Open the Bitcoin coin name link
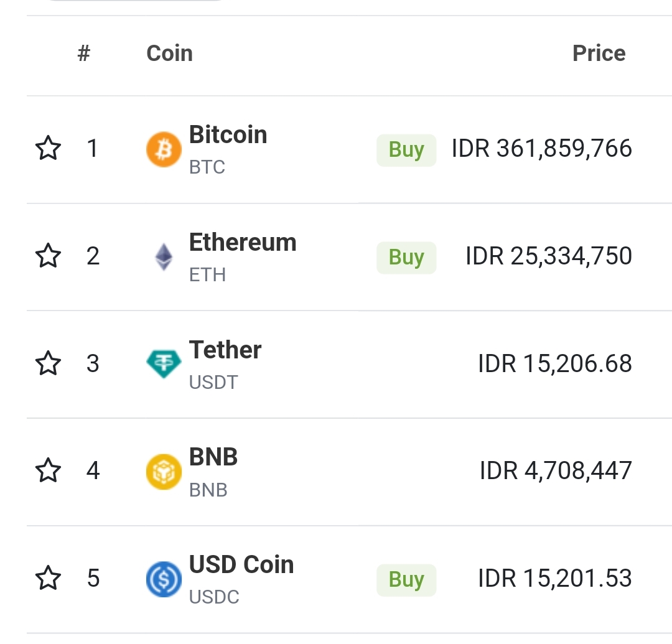The image size is (672, 644). (x=228, y=135)
